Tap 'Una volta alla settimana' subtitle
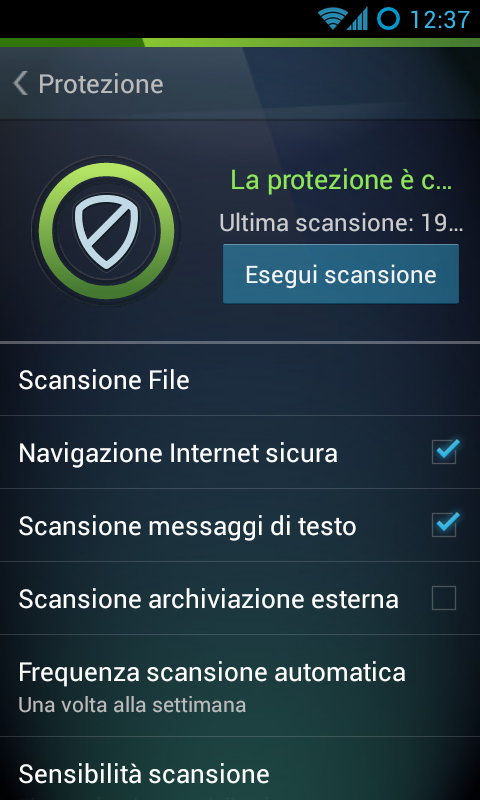Viewport: 480px width, 800px height. click(x=132, y=705)
